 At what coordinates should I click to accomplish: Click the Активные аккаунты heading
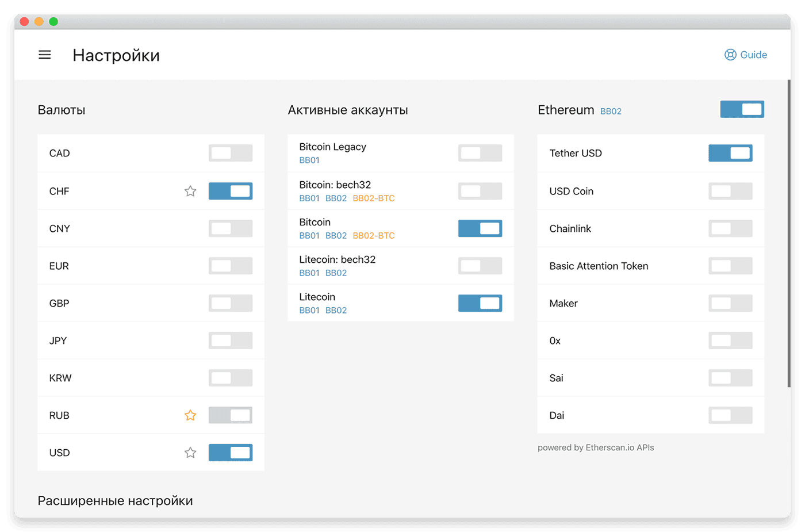(x=348, y=110)
